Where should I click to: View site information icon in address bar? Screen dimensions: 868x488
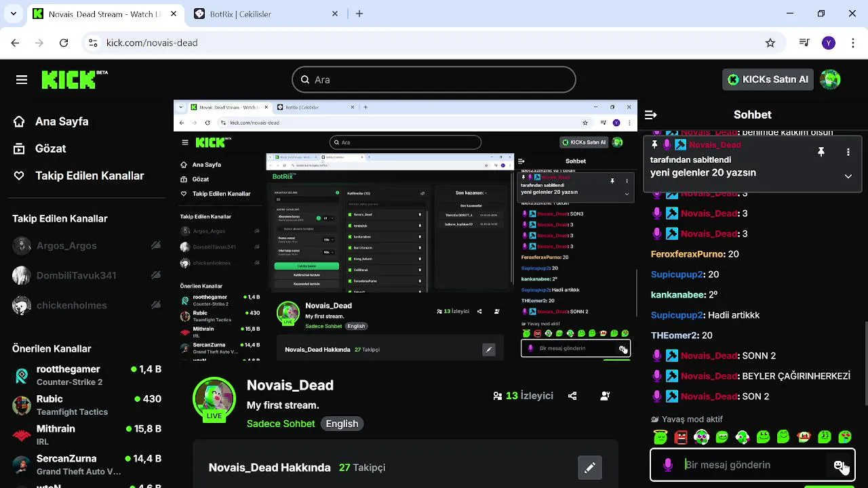point(93,43)
